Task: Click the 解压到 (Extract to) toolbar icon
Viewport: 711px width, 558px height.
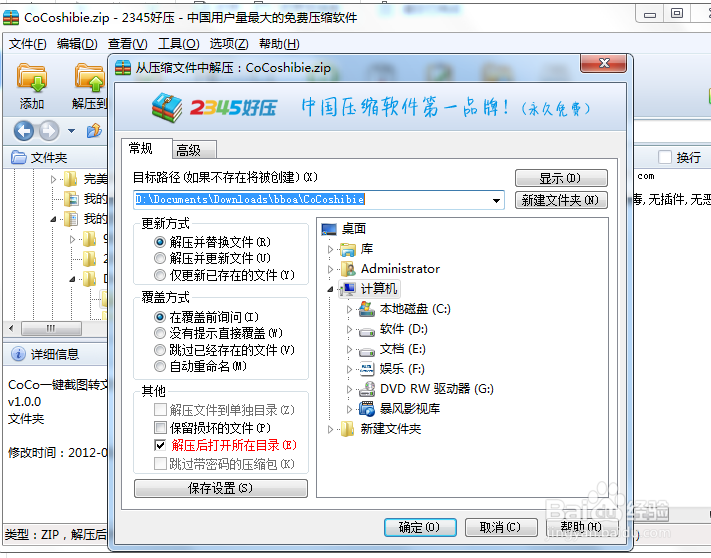Action: (x=90, y=77)
